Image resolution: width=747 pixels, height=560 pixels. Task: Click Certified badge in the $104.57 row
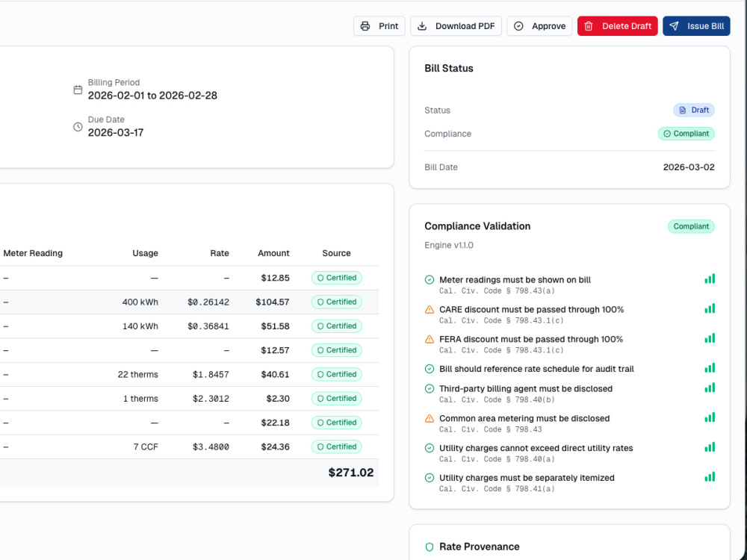336,302
